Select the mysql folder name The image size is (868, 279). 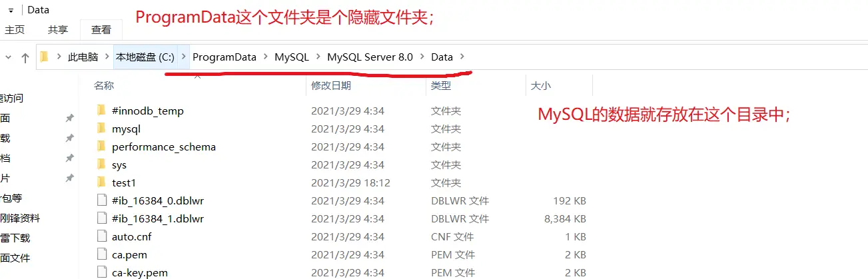point(127,129)
